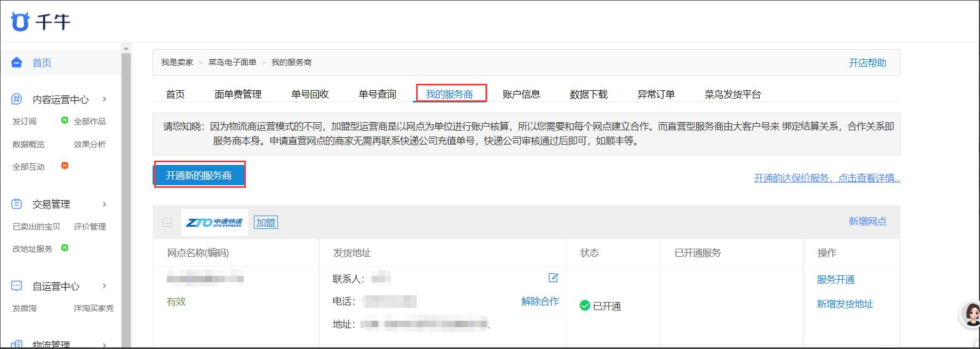Image resolution: width=980 pixels, height=349 pixels.
Task: Click the 开通新的服务商 button
Action: pyautogui.click(x=199, y=176)
